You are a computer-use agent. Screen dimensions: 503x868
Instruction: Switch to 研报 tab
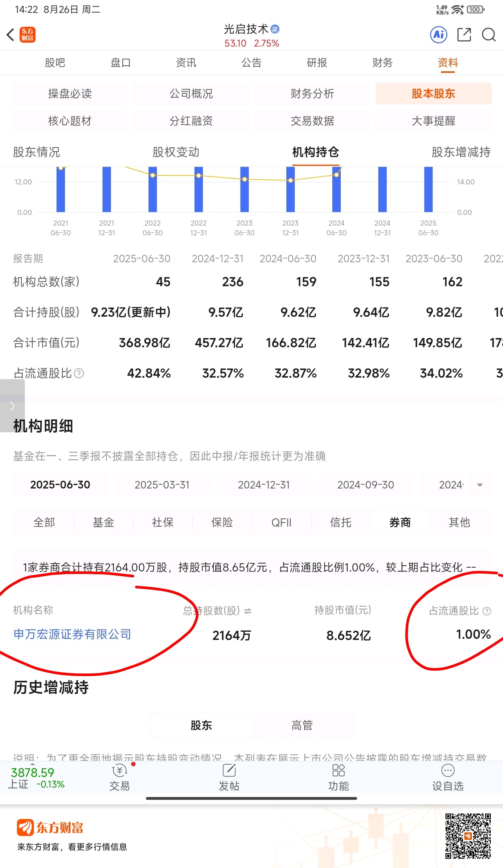[x=317, y=63]
